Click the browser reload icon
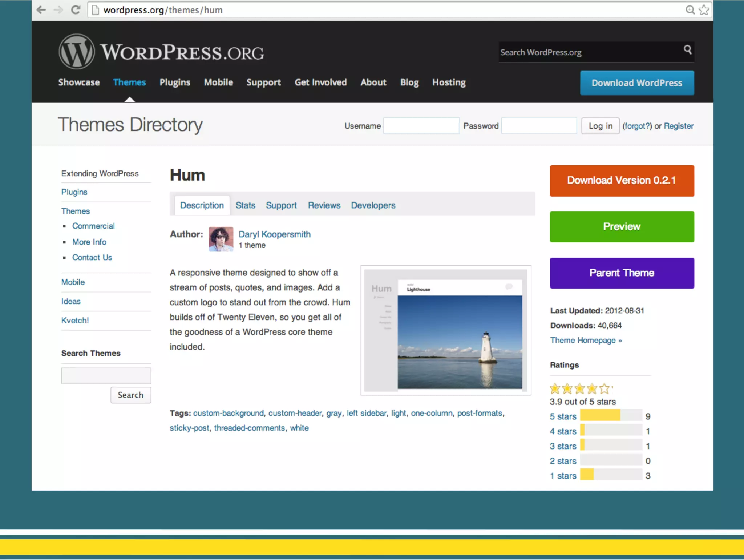The height and width of the screenshot is (560, 744). (76, 10)
